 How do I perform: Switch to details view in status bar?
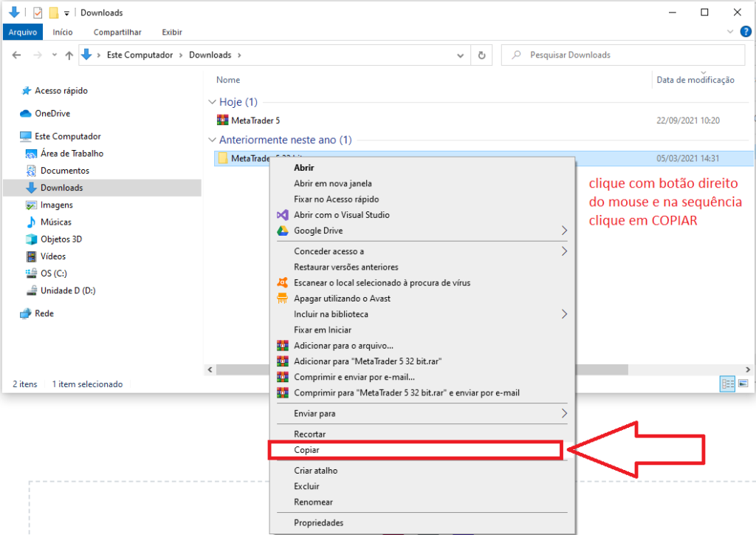pos(728,384)
